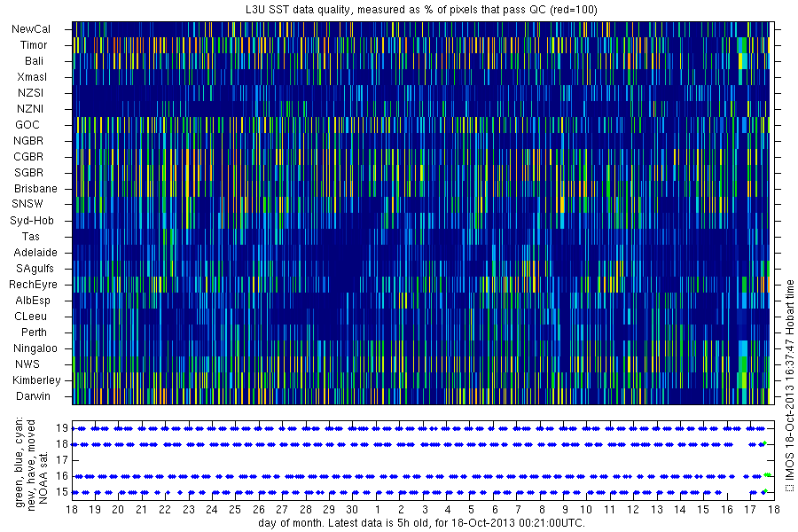
Task: Click the green new-data marker on satellite 18 row
Action: tap(764, 443)
